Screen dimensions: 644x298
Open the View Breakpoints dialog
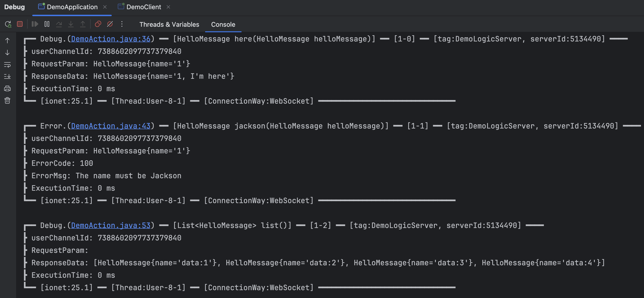[x=98, y=24]
